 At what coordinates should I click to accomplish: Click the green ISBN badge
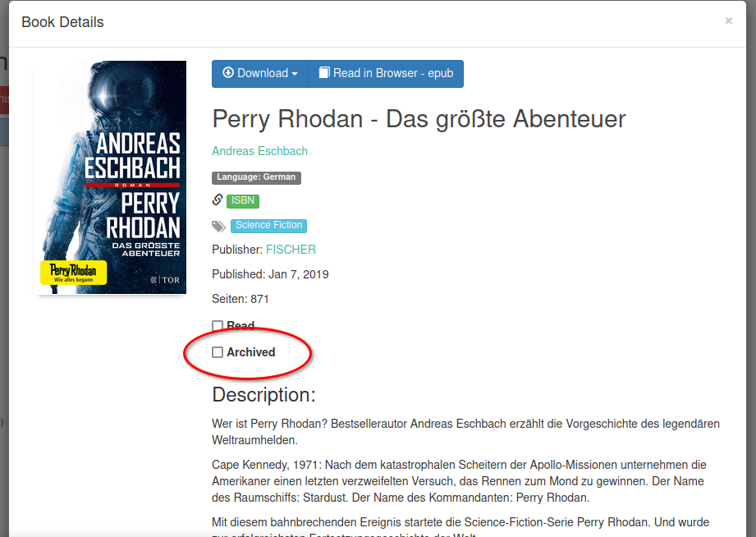(242, 200)
